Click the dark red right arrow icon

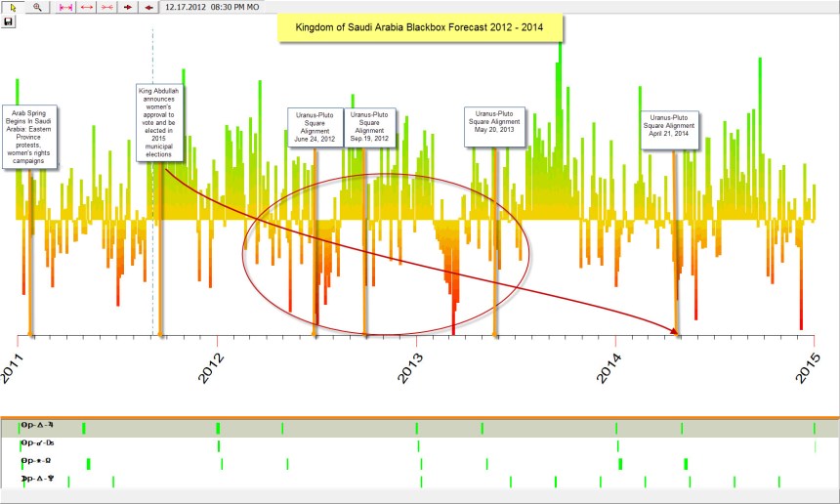pos(128,6)
